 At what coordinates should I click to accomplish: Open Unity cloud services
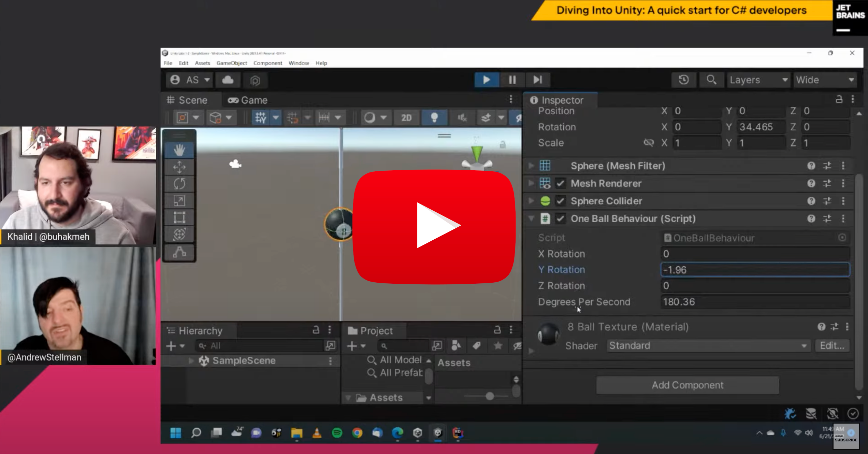tap(228, 80)
